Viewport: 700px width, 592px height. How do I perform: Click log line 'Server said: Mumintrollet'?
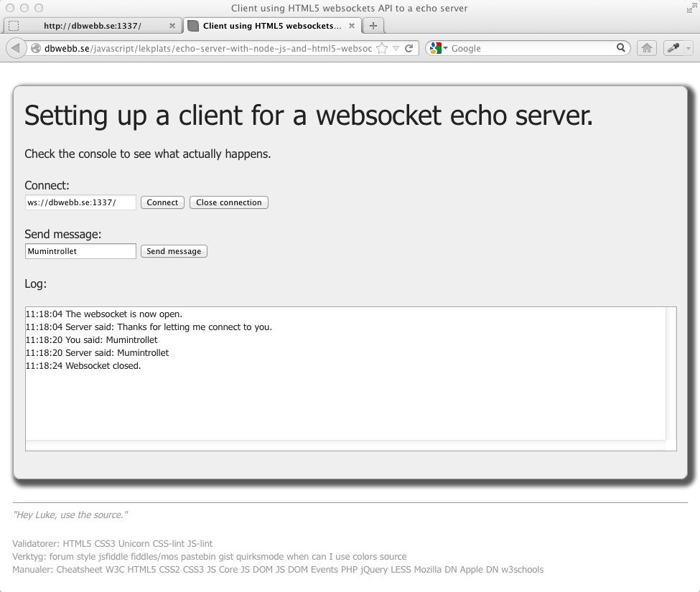(x=97, y=353)
